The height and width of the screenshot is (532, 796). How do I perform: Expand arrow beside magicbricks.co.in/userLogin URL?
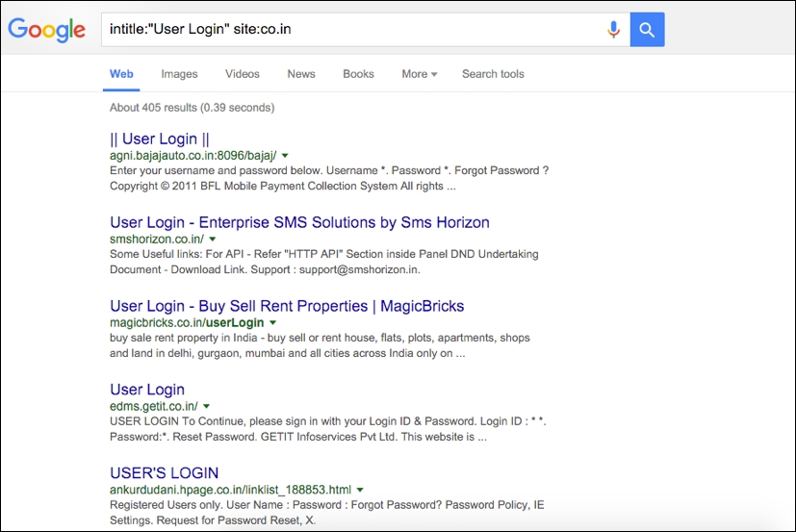[x=272, y=323]
